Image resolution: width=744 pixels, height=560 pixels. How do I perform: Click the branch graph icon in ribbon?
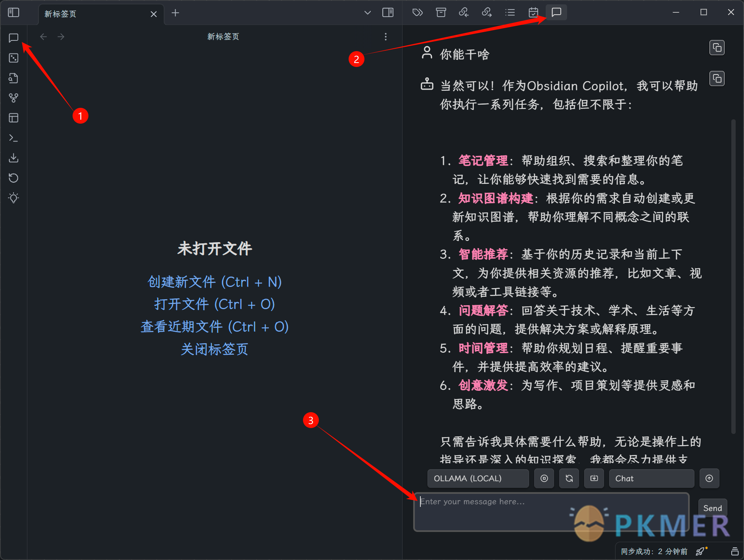13,98
